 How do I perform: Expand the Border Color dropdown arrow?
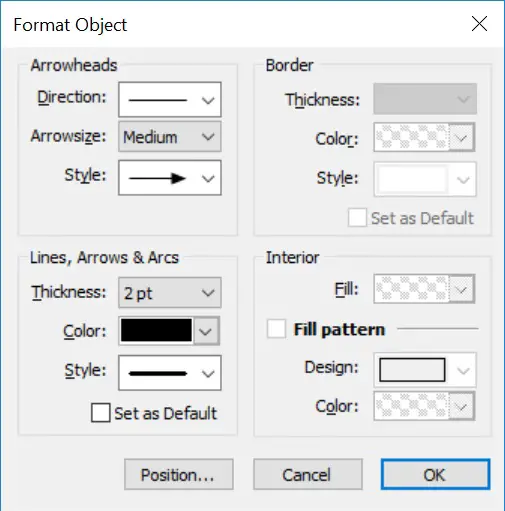[x=462, y=137]
